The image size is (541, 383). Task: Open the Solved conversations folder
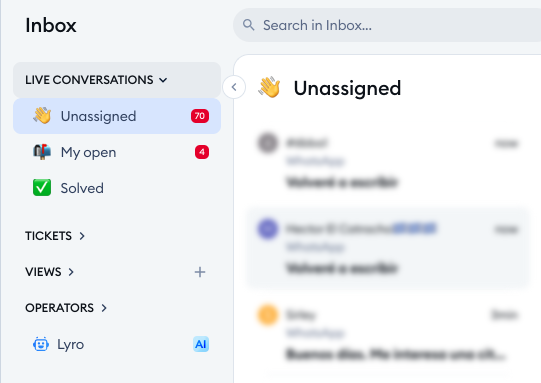point(117,188)
